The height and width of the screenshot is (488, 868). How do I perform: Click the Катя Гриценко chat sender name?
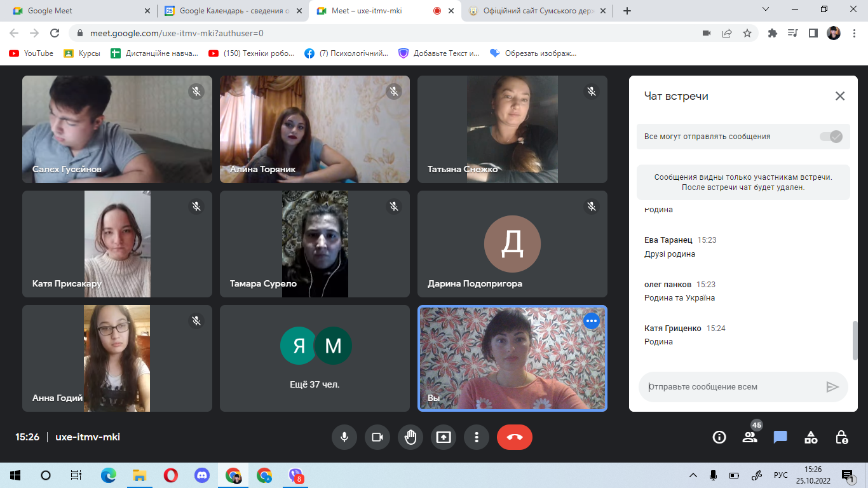tap(673, 329)
